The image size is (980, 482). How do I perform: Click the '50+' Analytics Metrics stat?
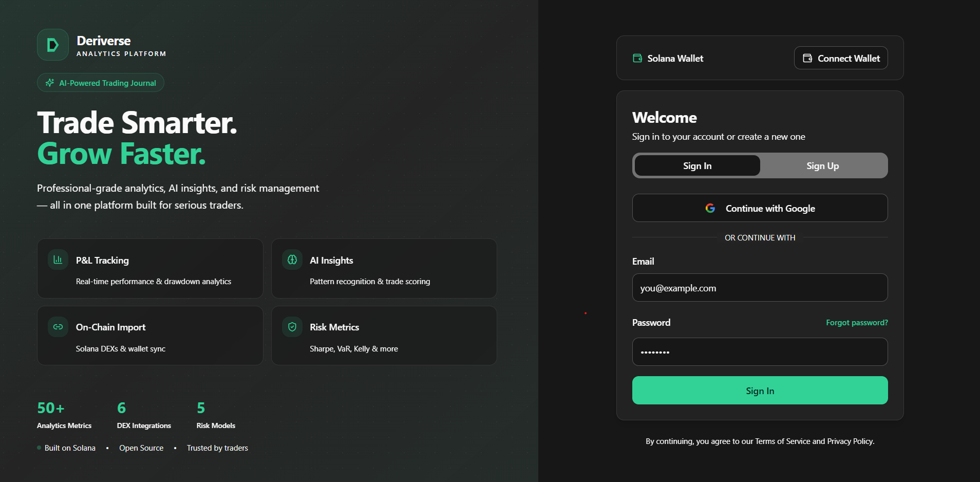(x=51, y=408)
